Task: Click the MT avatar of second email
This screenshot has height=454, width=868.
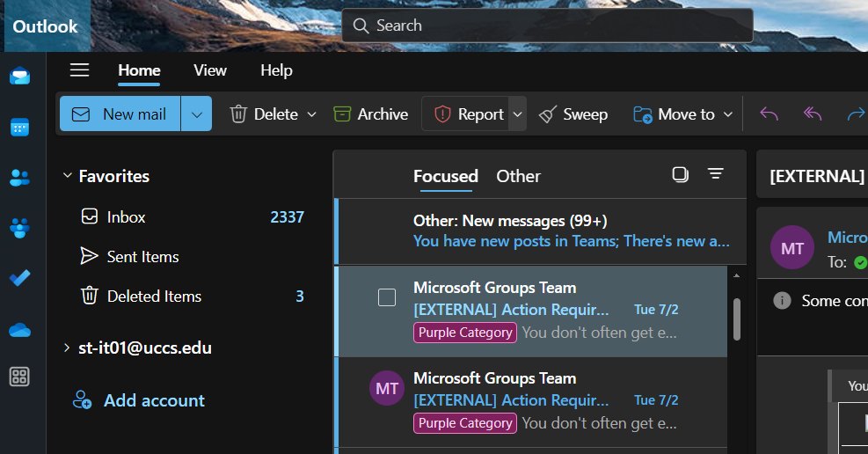Action: [x=387, y=388]
